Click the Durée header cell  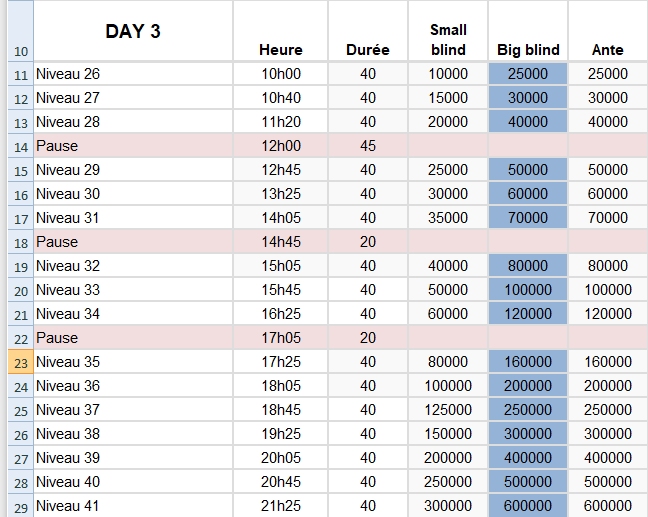(367, 49)
